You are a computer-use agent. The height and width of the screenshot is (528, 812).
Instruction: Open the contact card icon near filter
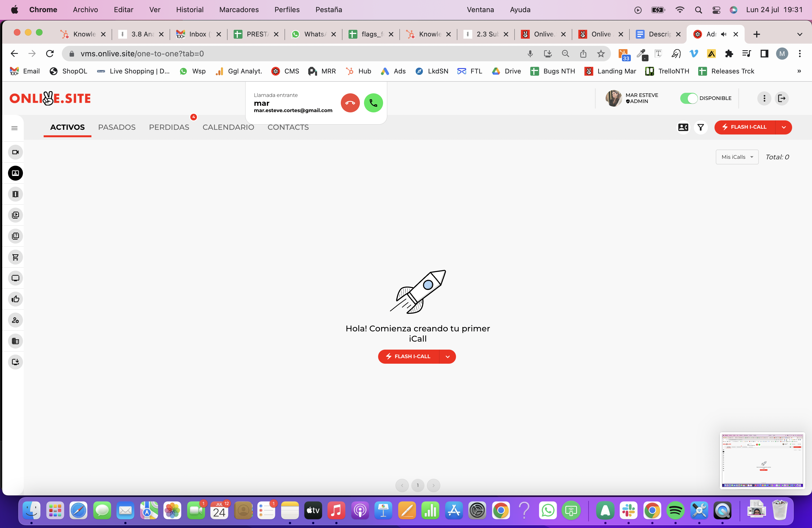pyautogui.click(x=683, y=127)
